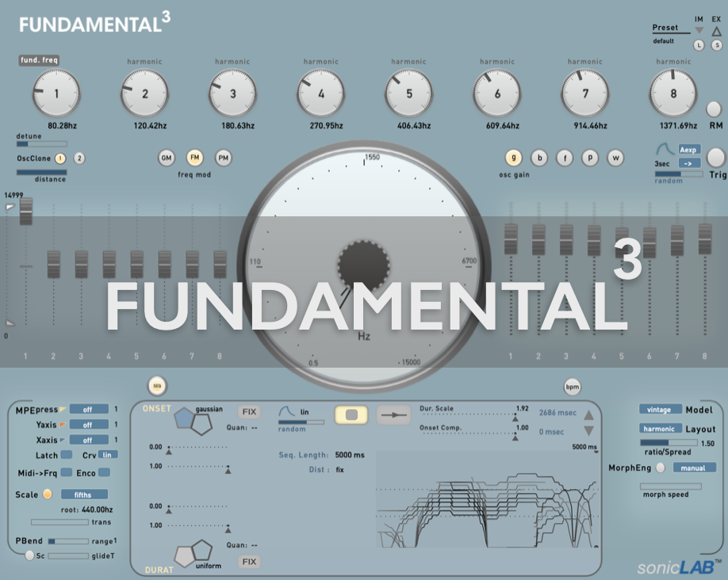
Task: Click the orange flag icon beside Yaxis
Action: point(63,425)
